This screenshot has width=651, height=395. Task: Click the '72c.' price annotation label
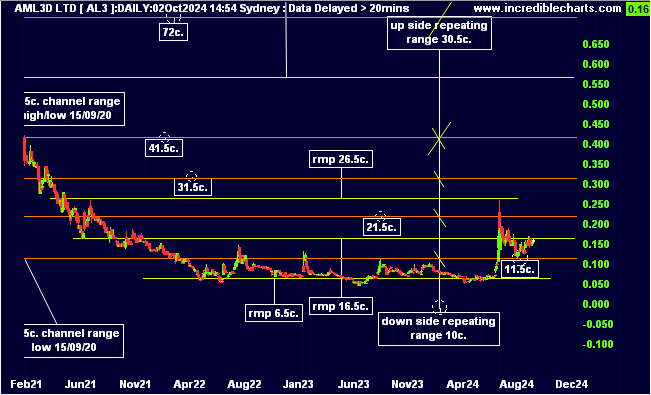pyautogui.click(x=174, y=32)
